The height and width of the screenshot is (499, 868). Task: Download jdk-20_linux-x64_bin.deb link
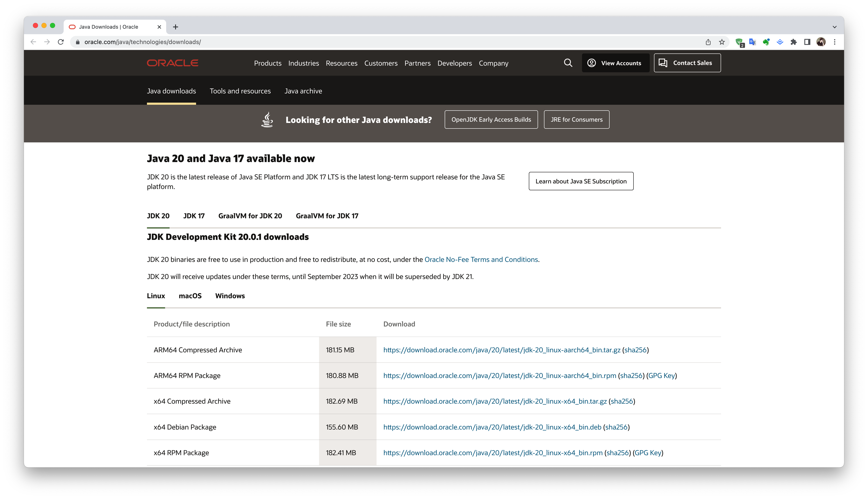(492, 427)
